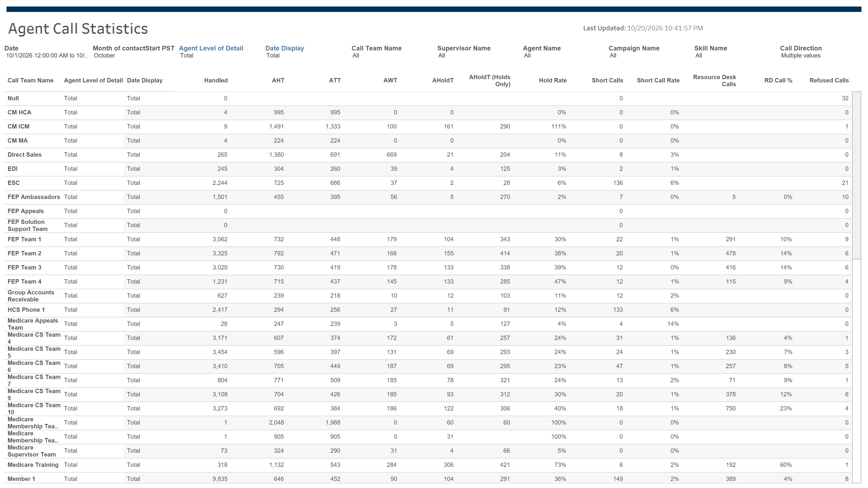Click the Hold Rate column header

click(x=553, y=81)
